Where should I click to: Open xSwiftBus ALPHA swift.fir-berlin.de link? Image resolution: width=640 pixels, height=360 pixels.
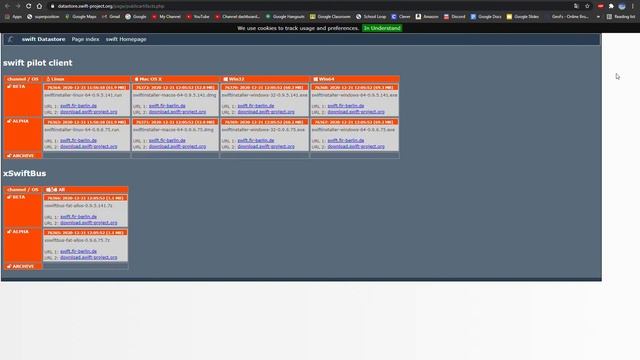pos(78,251)
